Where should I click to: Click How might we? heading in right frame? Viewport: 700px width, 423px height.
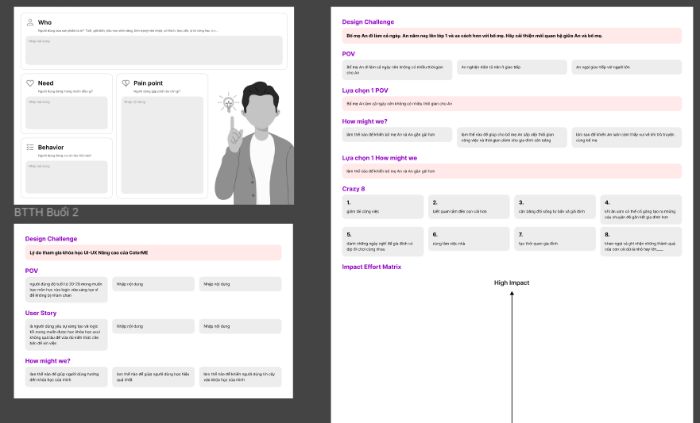coord(364,121)
